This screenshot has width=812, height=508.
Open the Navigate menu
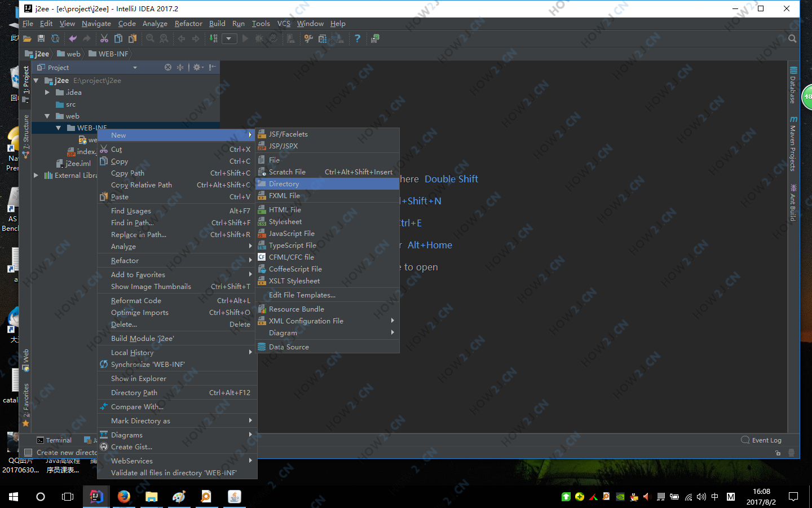coord(96,24)
